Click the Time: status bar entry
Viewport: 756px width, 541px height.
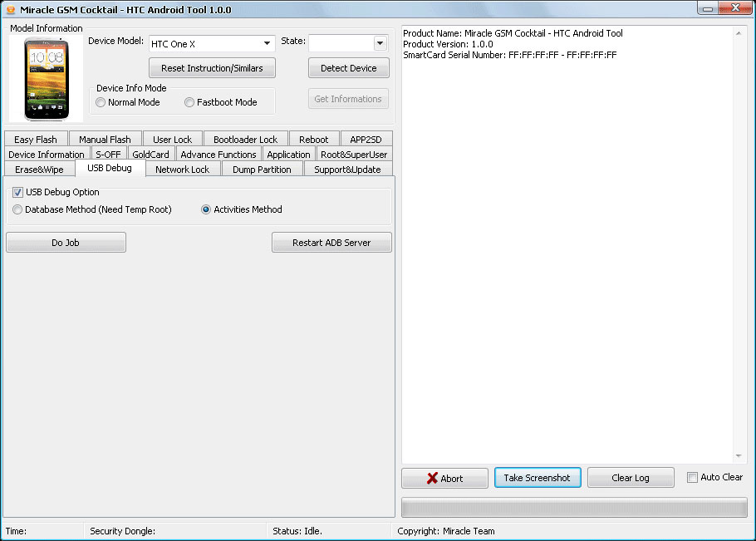[x=16, y=531]
